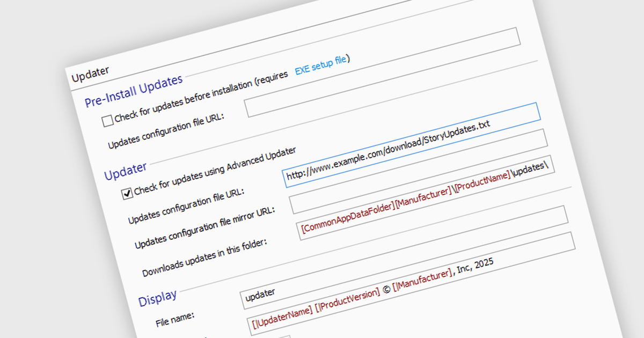Click the [|Manufacturer] property reference text

422,281
